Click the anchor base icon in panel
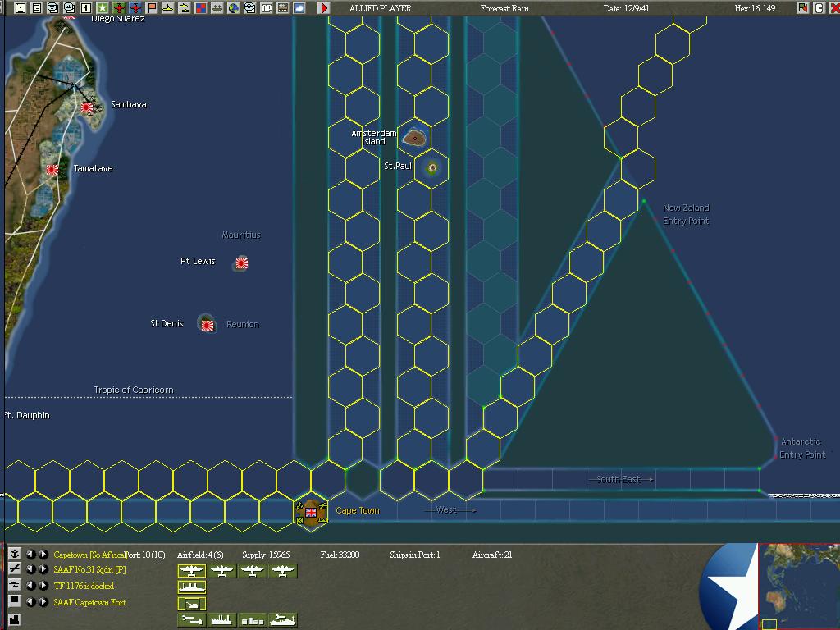840x630 pixels. click(x=15, y=554)
